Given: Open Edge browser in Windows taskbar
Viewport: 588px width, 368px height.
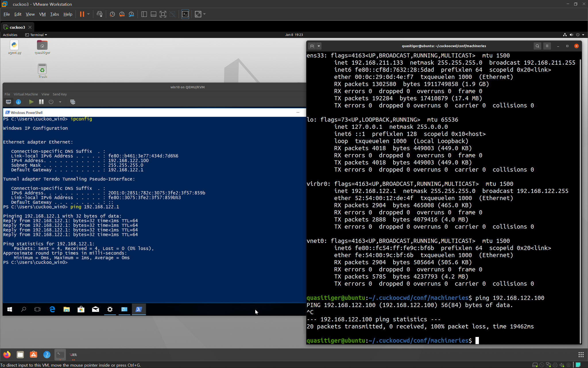Looking at the screenshot, I should (52, 309).
